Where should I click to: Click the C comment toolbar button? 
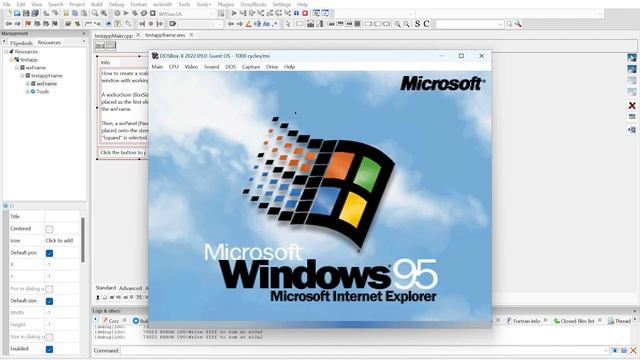426,24
